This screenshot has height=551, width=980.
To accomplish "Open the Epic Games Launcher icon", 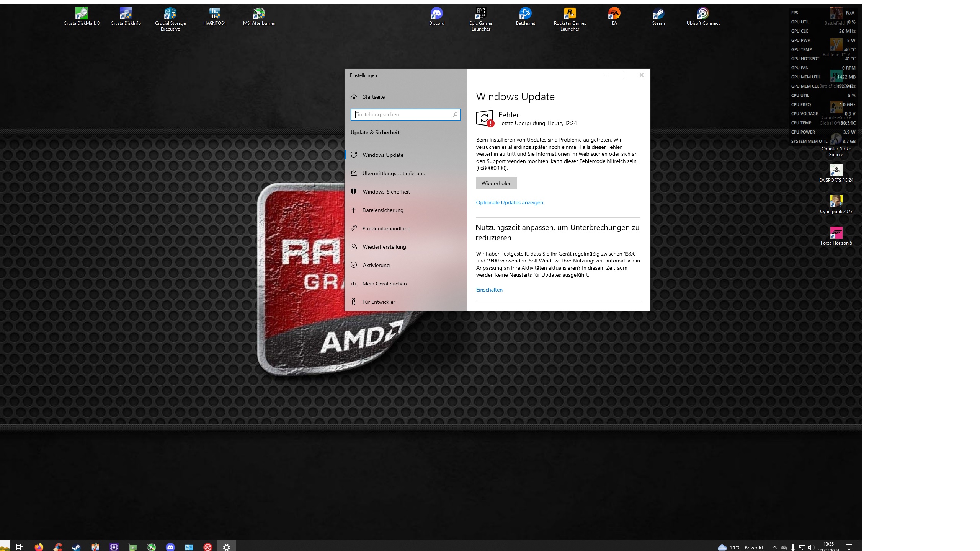I will coord(481,14).
